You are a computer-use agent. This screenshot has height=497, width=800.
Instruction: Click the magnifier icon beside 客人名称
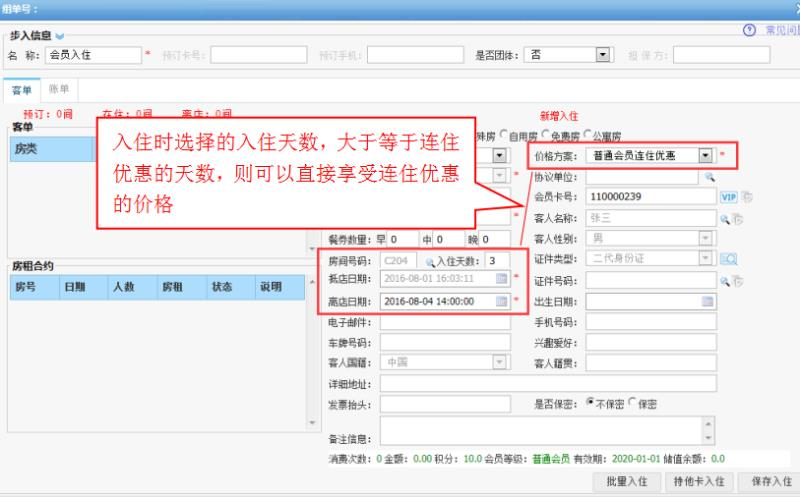tap(724, 219)
